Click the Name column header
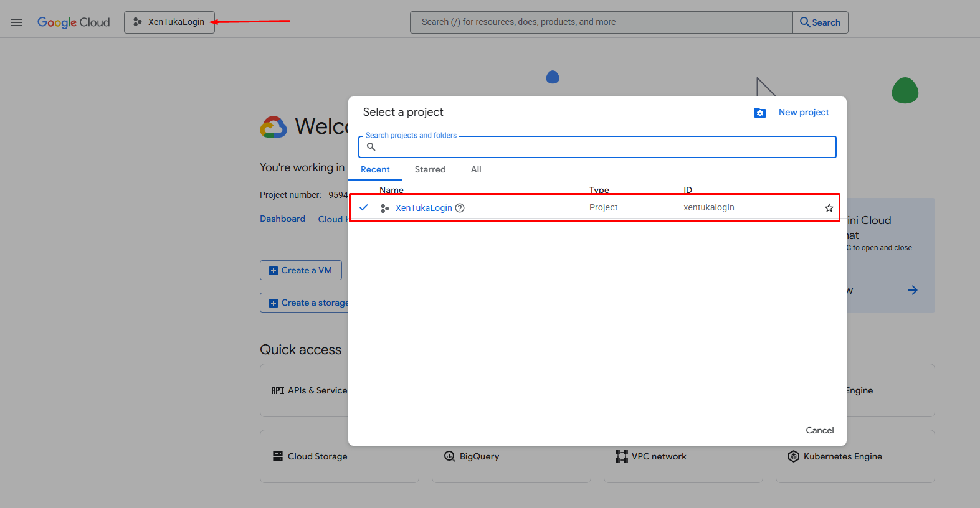This screenshot has width=980, height=508. (391, 190)
